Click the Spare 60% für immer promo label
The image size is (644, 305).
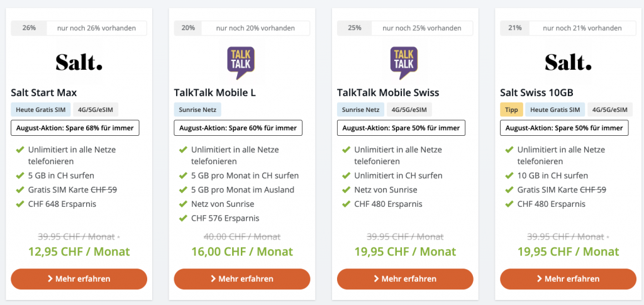tap(238, 128)
